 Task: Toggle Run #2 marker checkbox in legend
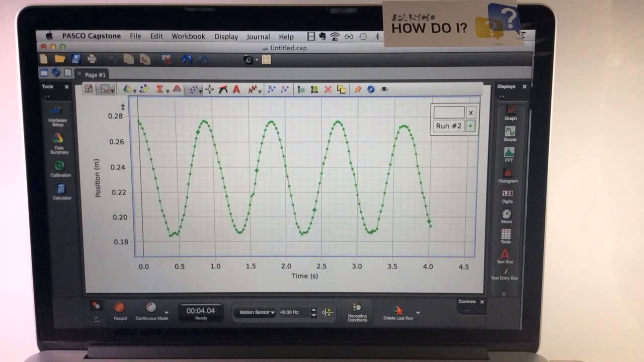pyautogui.click(x=470, y=126)
